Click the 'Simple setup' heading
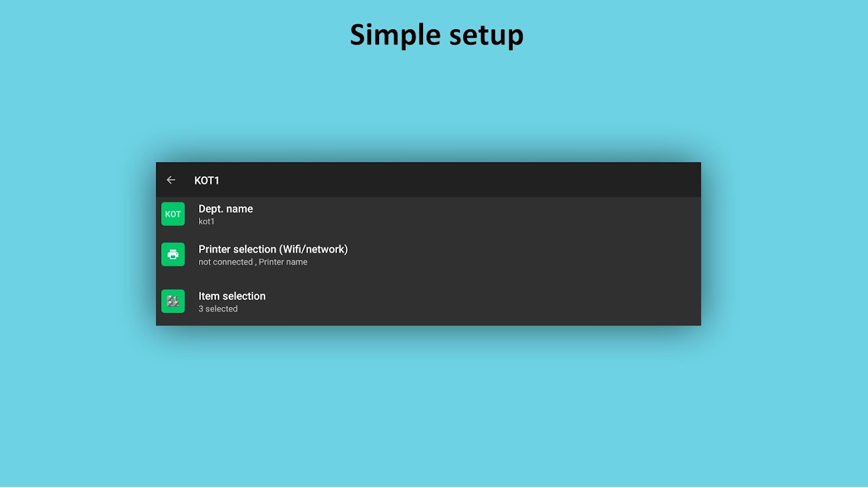Image resolution: width=868 pixels, height=488 pixels. point(436,35)
